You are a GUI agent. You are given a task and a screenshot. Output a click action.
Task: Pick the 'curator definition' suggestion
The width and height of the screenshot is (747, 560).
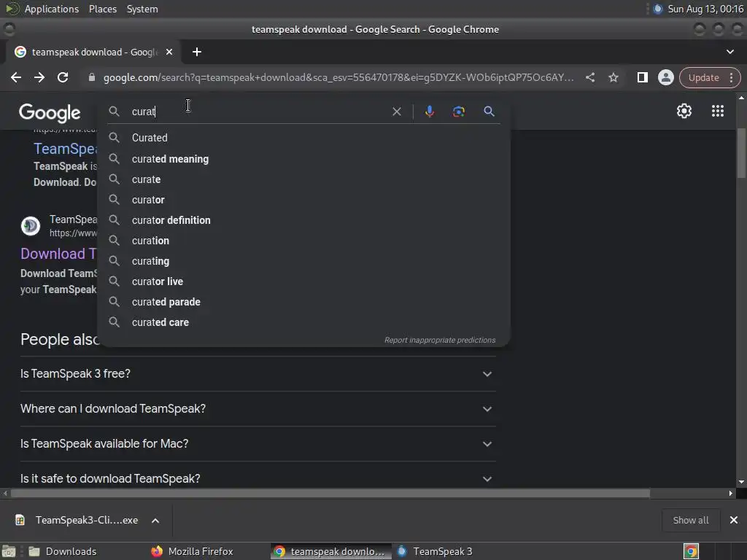click(303, 220)
